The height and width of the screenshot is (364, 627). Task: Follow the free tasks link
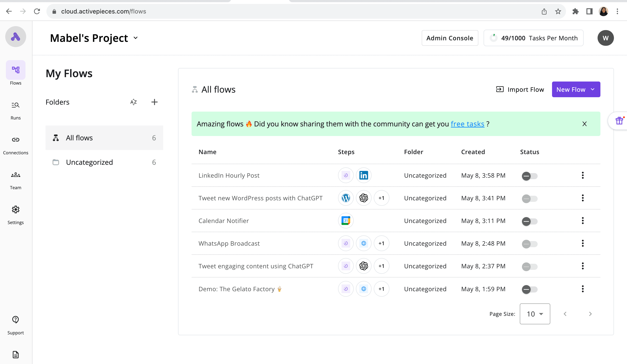[x=467, y=124]
